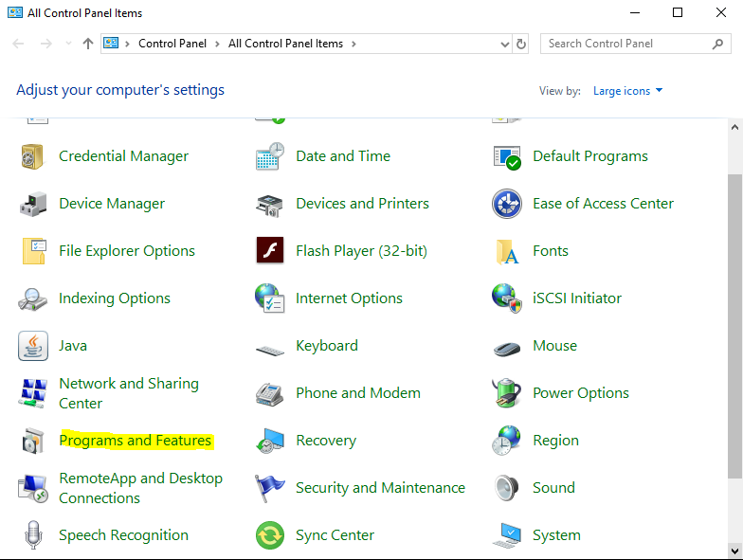
Task: Expand the chevron before Control Panel breadcrumb
Action: (127, 44)
